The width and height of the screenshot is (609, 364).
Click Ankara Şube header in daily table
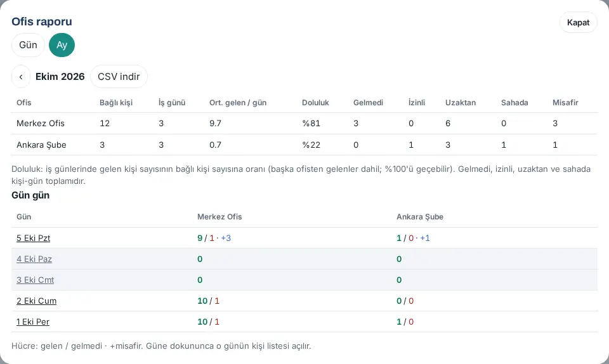pos(420,216)
